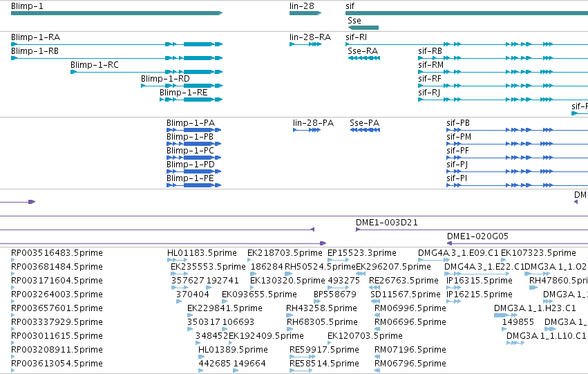Click EST EK218703.5prime
Image resolution: width=588 pixels, height=374 pixels.
pyautogui.click(x=285, y=253)
